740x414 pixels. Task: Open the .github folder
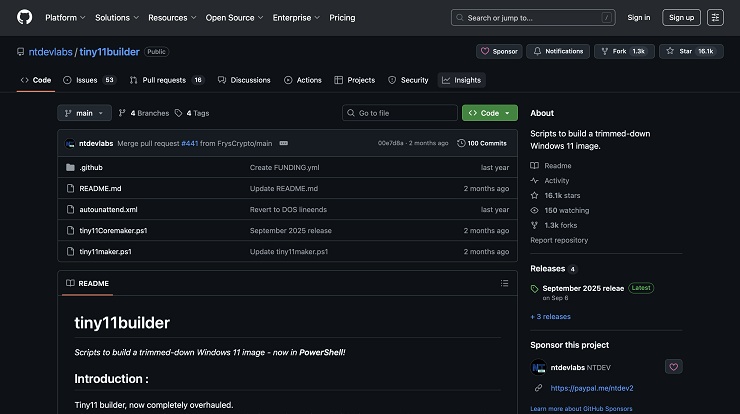click(91, 168)
